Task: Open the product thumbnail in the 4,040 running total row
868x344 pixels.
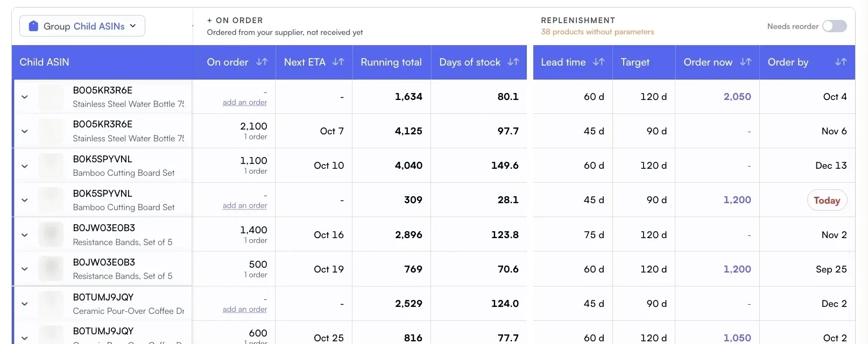Action: (51, 166)
